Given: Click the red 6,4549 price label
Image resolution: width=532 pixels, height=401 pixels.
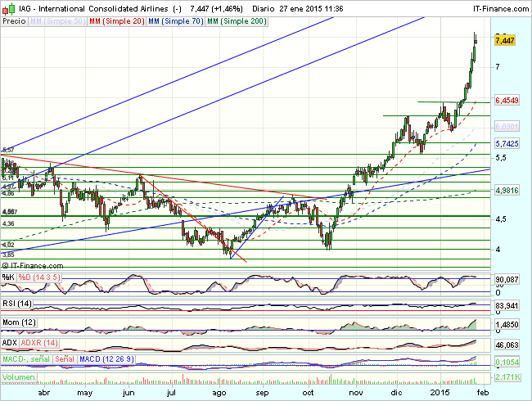Looking at the screenshot, I should tap(507, 101).
